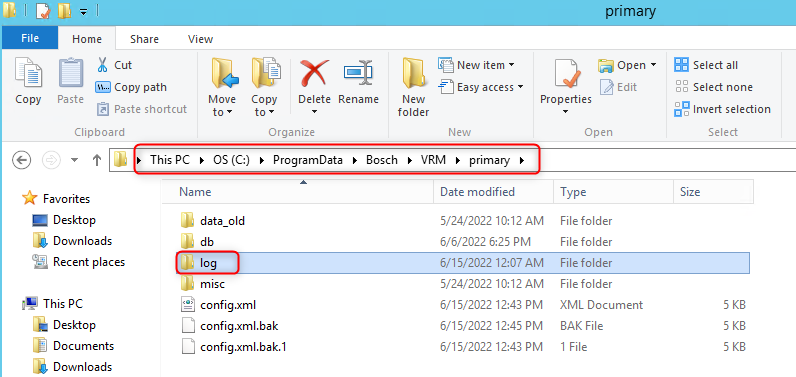Switch to the Home ribbon tab

tap(87, 39)
